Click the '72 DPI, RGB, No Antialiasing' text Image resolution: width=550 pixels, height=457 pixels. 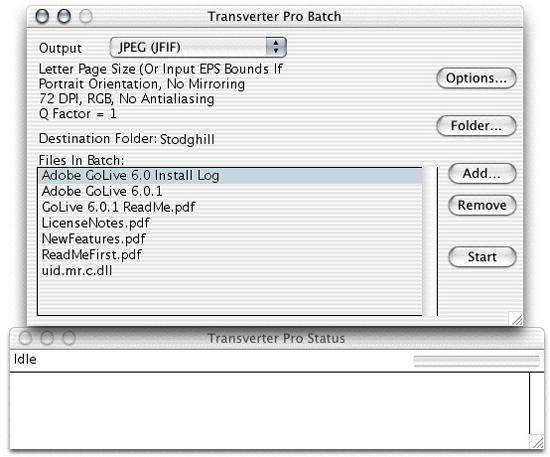click(x=127, y=99)
